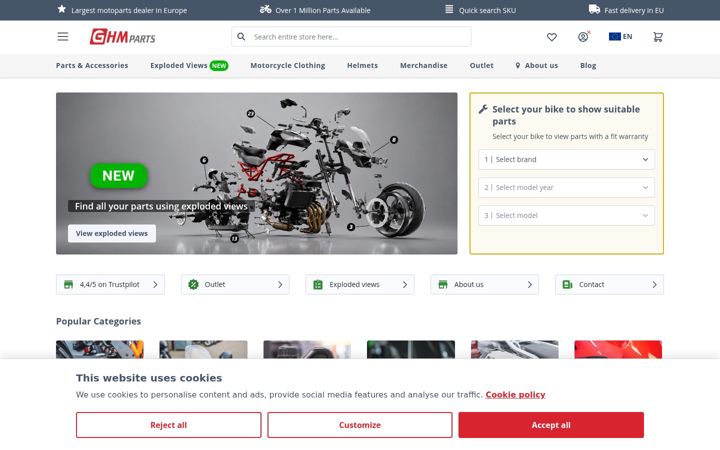Click Accept all cookies button
This screenshot has width=720, height=450.
click(551, 425)
